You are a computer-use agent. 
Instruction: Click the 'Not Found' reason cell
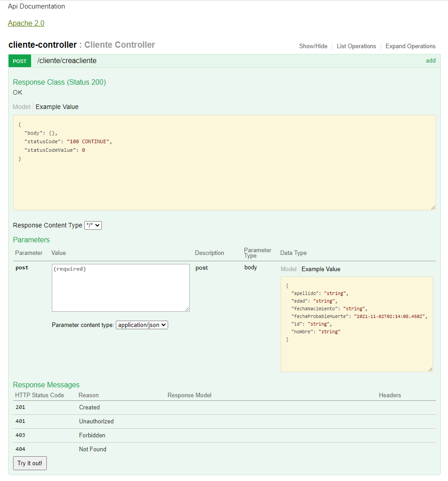pyautogui.click(x=93, y=449)
